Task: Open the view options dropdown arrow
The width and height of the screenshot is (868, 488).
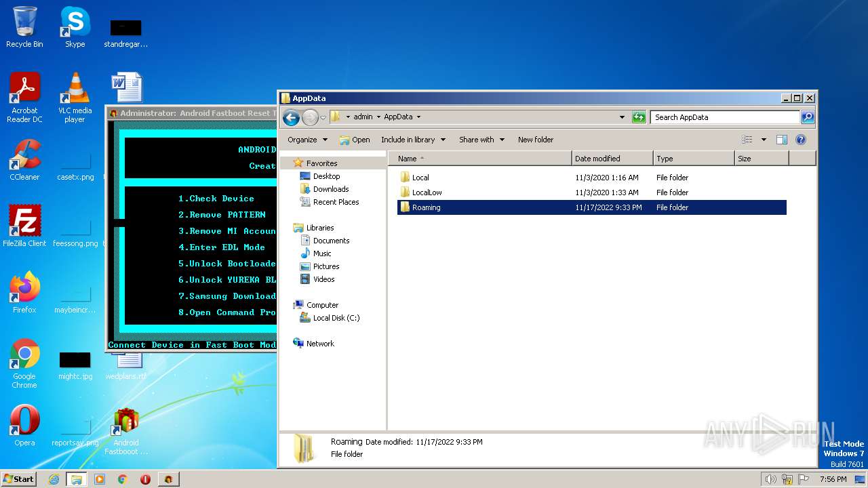Action: (764, 140)
